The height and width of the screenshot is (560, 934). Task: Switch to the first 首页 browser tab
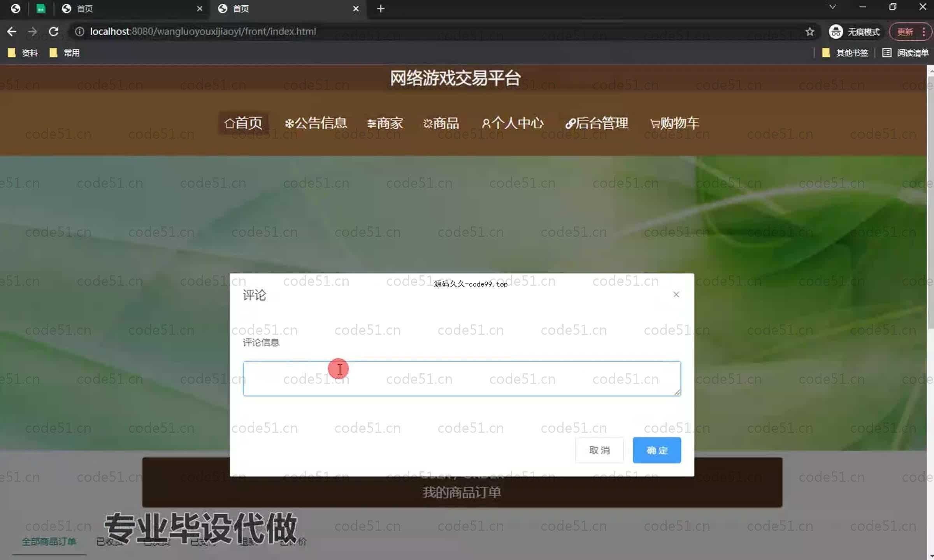click(x=132, y=9)
